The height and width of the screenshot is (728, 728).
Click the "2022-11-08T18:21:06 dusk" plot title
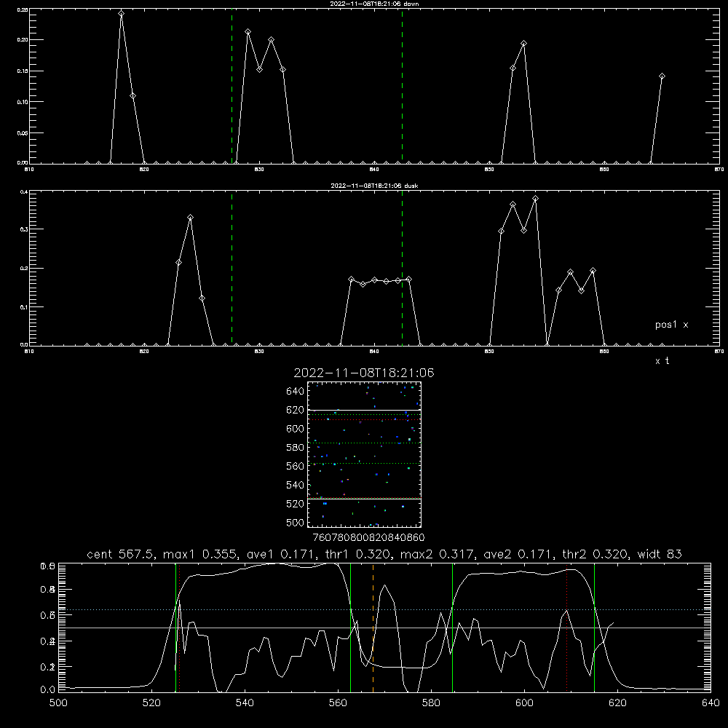coord(374,186)
